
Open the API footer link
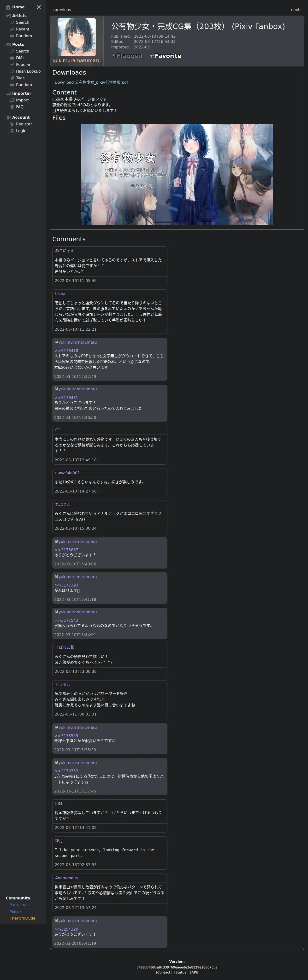coord(194,972)
